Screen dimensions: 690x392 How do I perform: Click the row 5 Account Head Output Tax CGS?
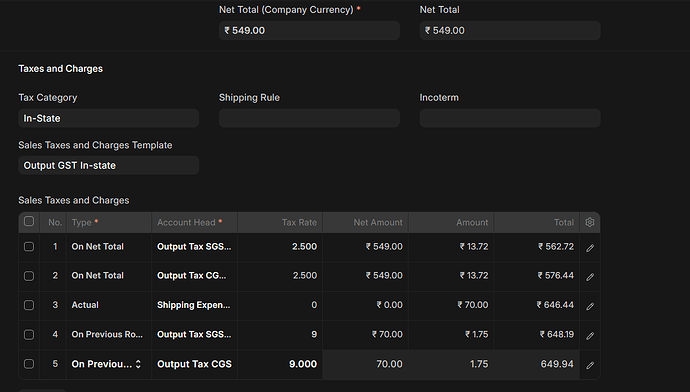[x=195, y=364]
